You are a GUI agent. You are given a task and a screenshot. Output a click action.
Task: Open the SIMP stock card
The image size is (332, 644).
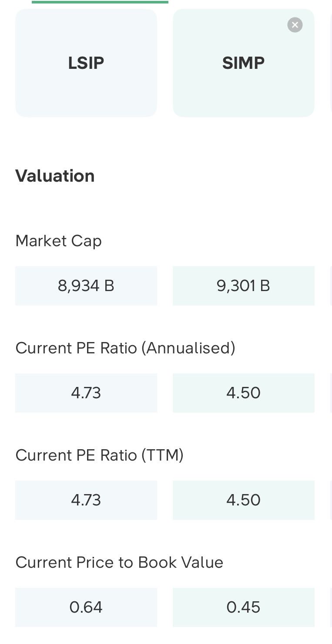click(x=243, y=63)
